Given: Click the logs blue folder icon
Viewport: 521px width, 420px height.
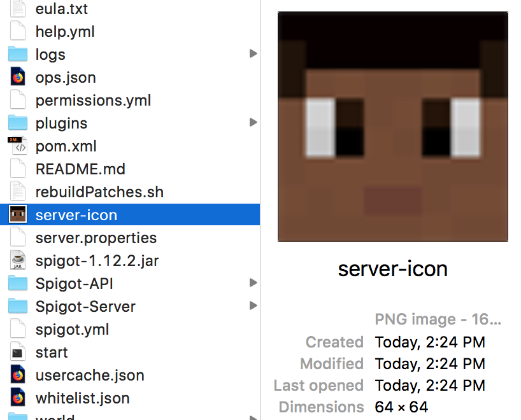Looking at the screenshot, I should [x=17, y=54].
